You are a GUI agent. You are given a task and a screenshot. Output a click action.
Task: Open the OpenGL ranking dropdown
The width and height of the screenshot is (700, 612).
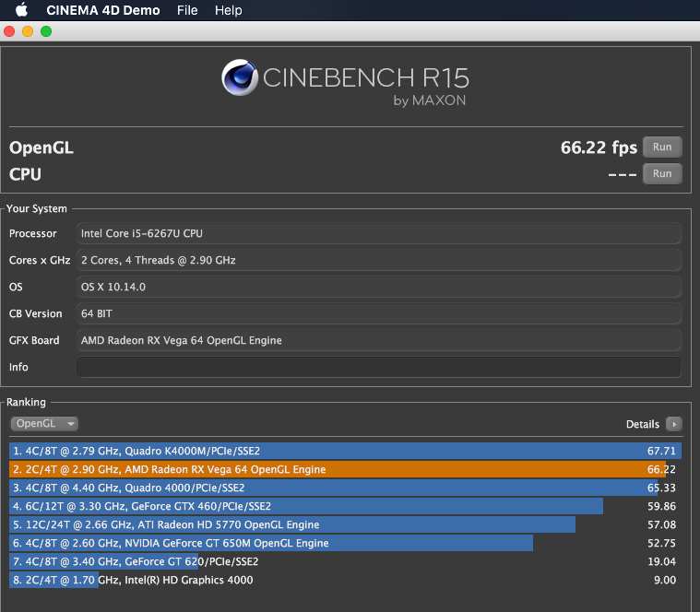point(44,423)
